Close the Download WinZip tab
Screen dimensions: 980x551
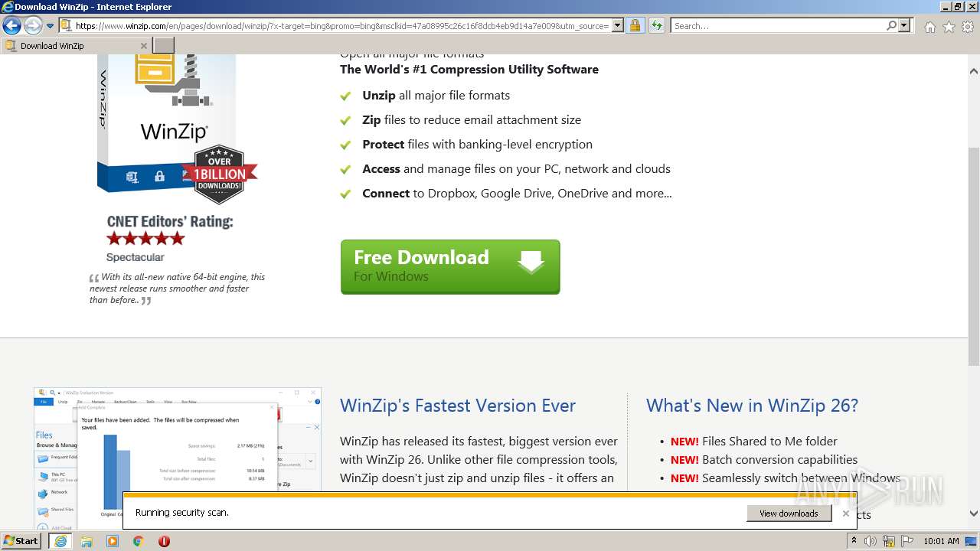[x=143, y=46]
